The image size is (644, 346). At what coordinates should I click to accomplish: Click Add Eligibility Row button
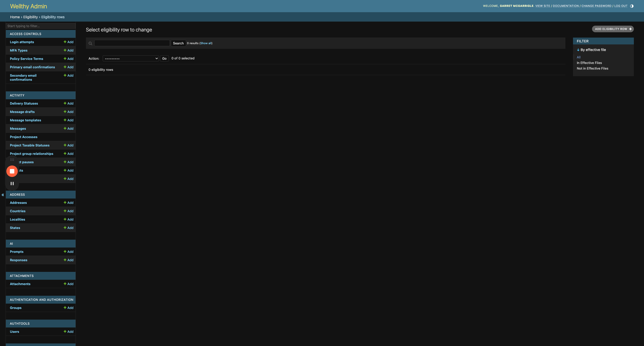point(613,29)
